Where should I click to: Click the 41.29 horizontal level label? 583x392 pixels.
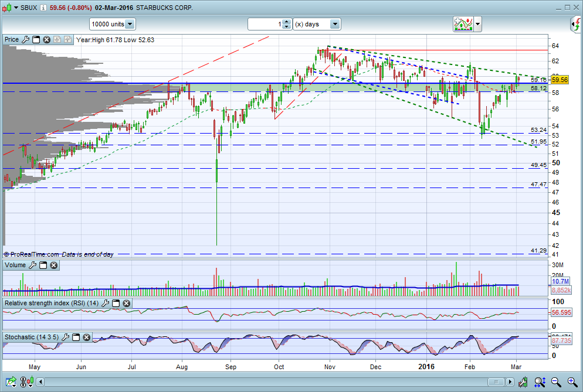click(x=538, y=250)
